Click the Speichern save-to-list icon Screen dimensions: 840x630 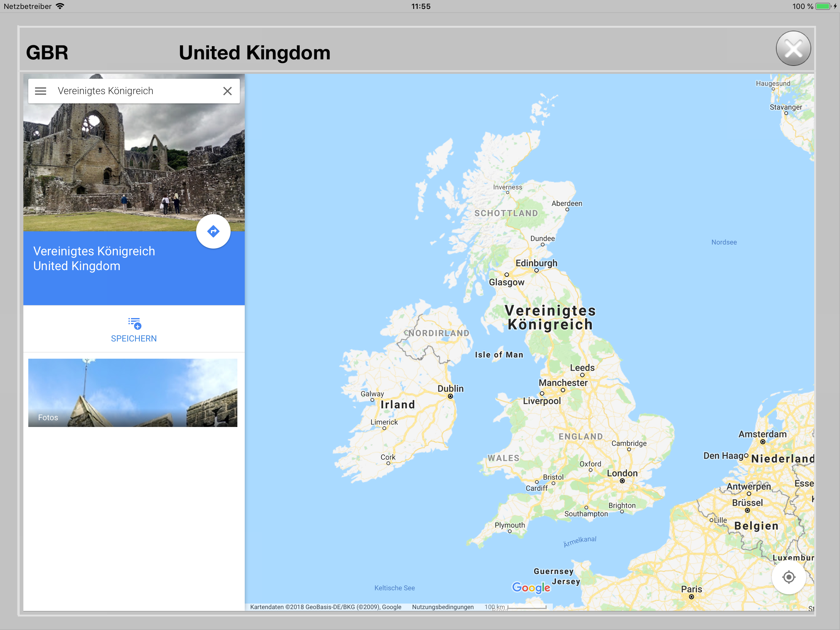point(134,323)
